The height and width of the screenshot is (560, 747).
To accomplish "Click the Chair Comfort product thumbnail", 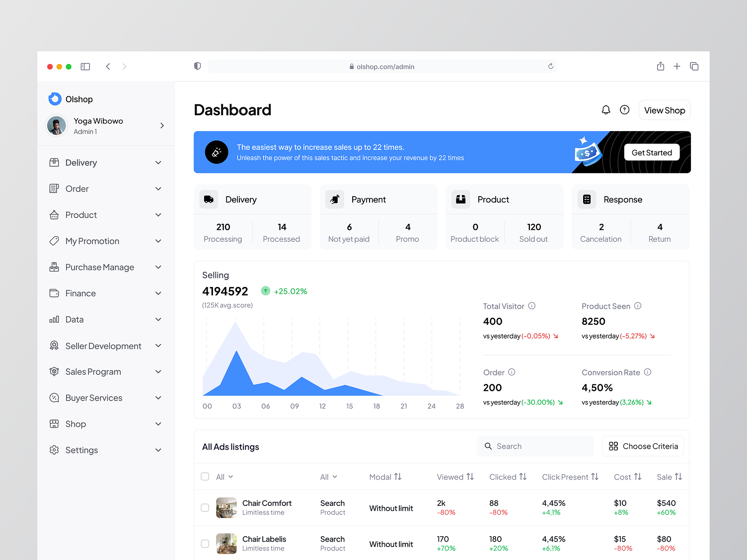I will (x=226, y=507).
